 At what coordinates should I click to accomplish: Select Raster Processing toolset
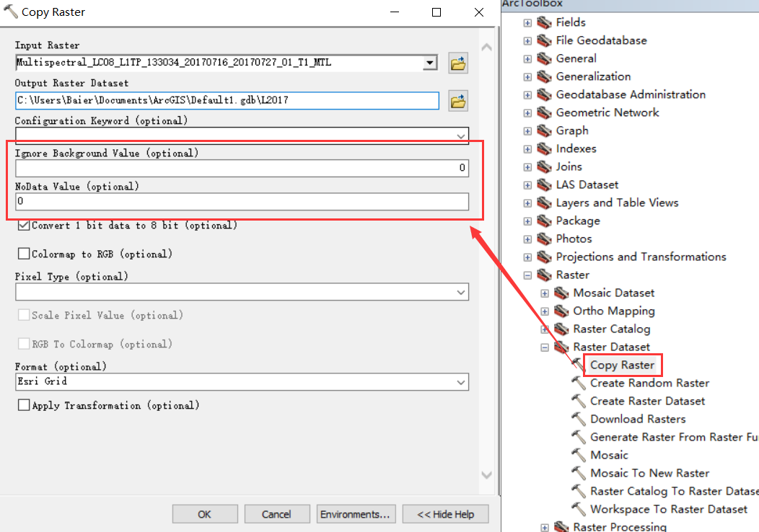[x=620, y=527]
